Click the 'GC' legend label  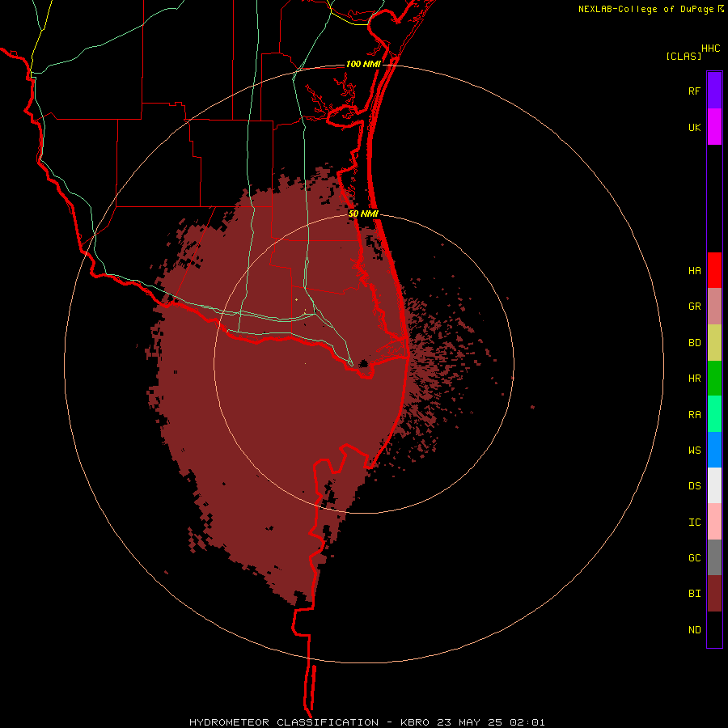694,557
